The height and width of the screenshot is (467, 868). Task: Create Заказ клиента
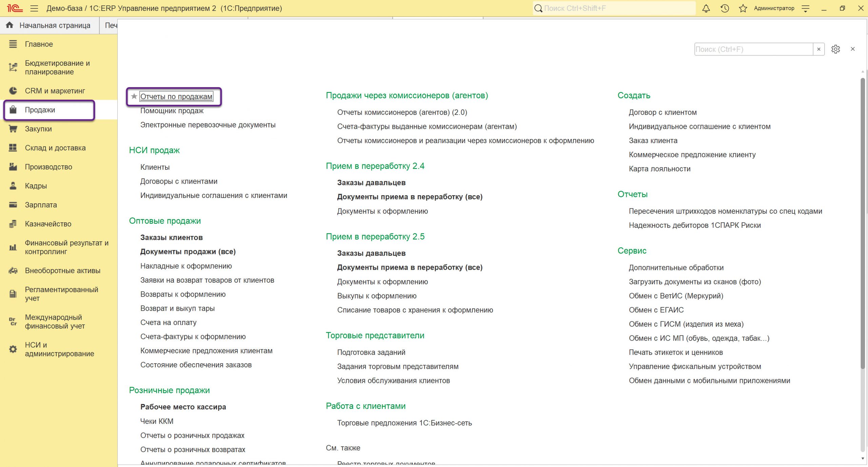tap(653, 141)
